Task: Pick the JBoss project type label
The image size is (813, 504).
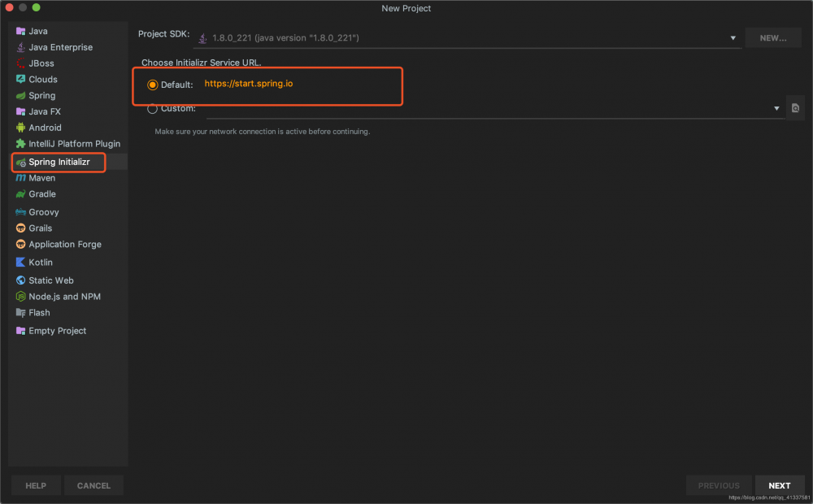Action: (x=41, y=63)
